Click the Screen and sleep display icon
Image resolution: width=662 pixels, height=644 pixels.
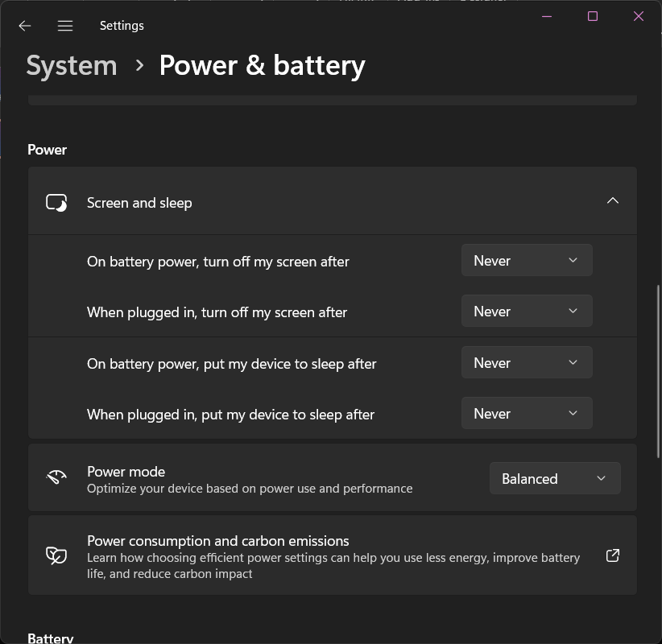[x=56, y=201]
